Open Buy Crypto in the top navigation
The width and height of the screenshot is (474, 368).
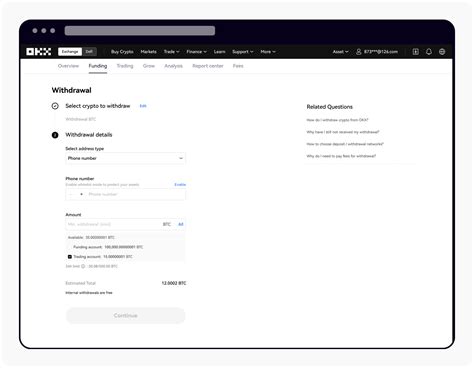click(x=122, y=52)
